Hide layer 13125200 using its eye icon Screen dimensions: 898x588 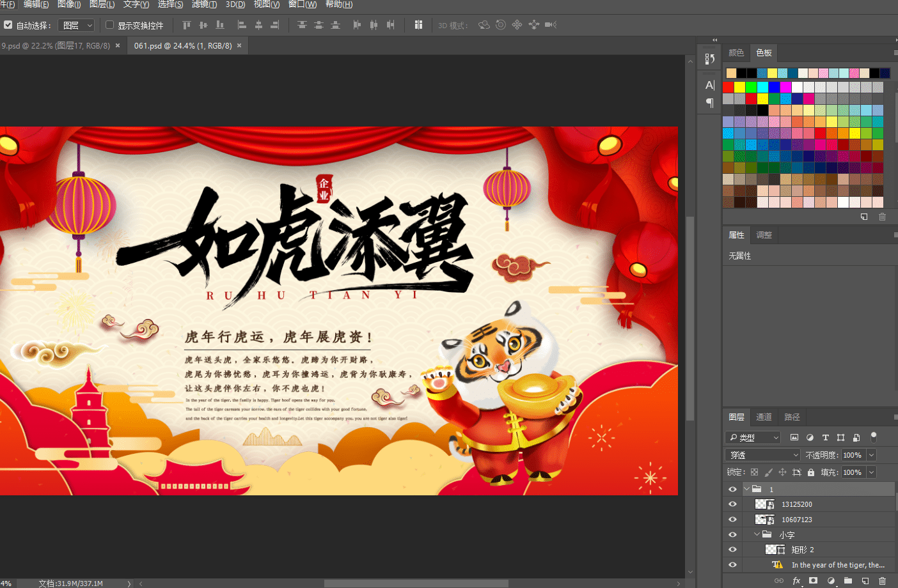pos(732,504)
